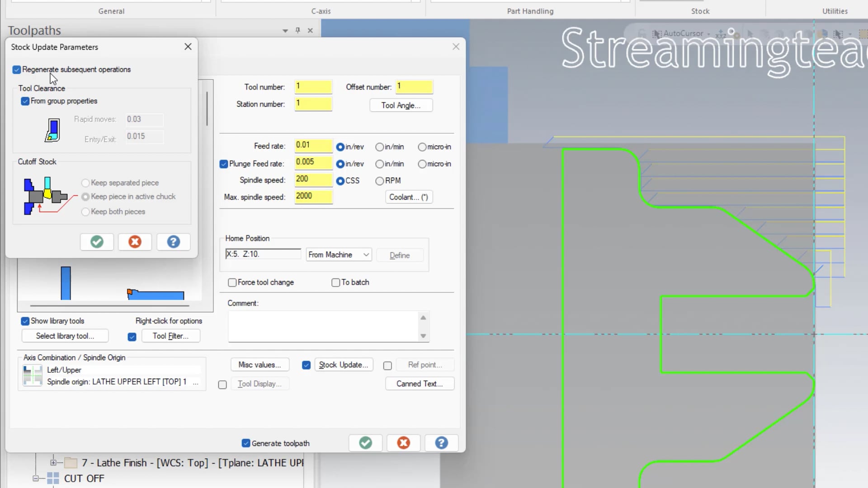The height and width of the screenshot is (488, 868).
Task: Click the Tool Angle button icon
Action: pyautogui.click(x=401, y=105)
